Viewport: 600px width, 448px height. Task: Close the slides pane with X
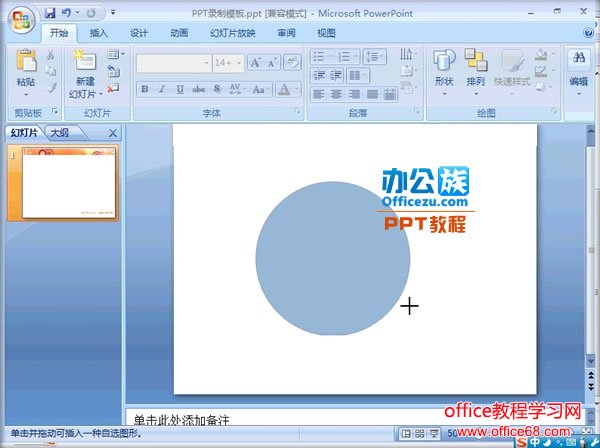[x=112, y=133]
